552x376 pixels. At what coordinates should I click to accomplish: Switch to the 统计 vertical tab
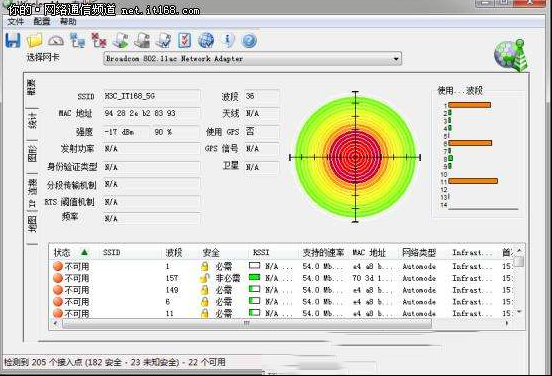(32, 121)
